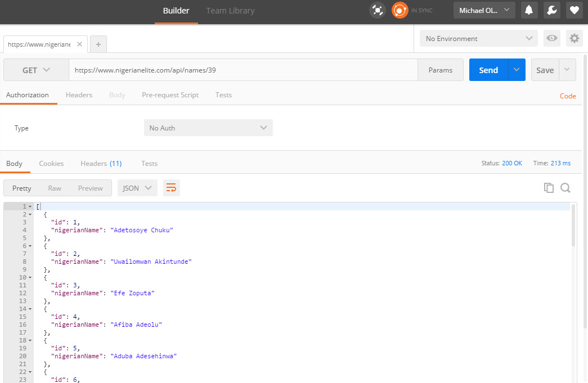Open the response Headers (11) tab
Viewport: 588px width, 383px height.
(x=101, y=163)
